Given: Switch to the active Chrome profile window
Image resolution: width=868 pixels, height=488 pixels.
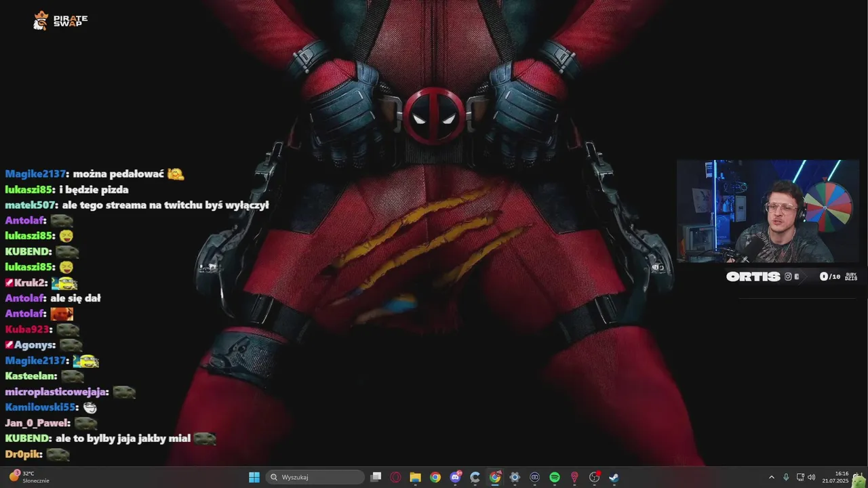Looking at the screenshot, I should coord(495,477).
